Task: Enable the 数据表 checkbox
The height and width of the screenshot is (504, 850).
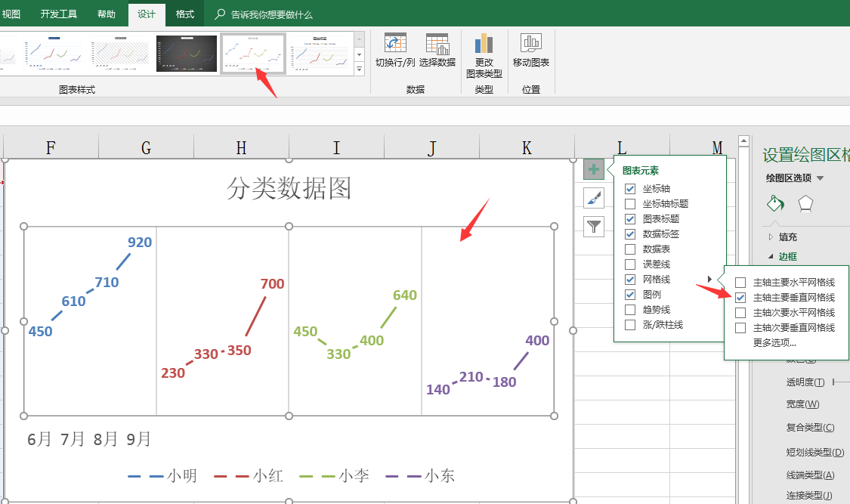Action: pos(630,249)
